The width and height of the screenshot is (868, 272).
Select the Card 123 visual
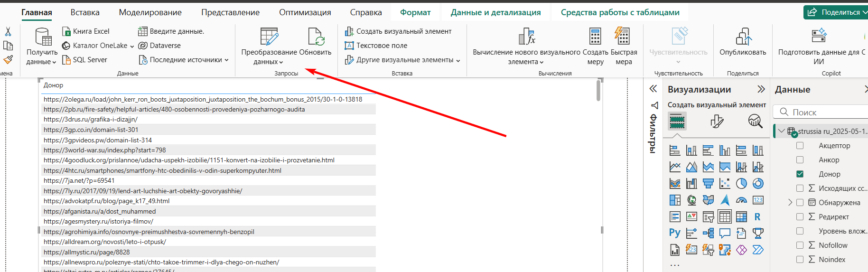tap(758, 200)
